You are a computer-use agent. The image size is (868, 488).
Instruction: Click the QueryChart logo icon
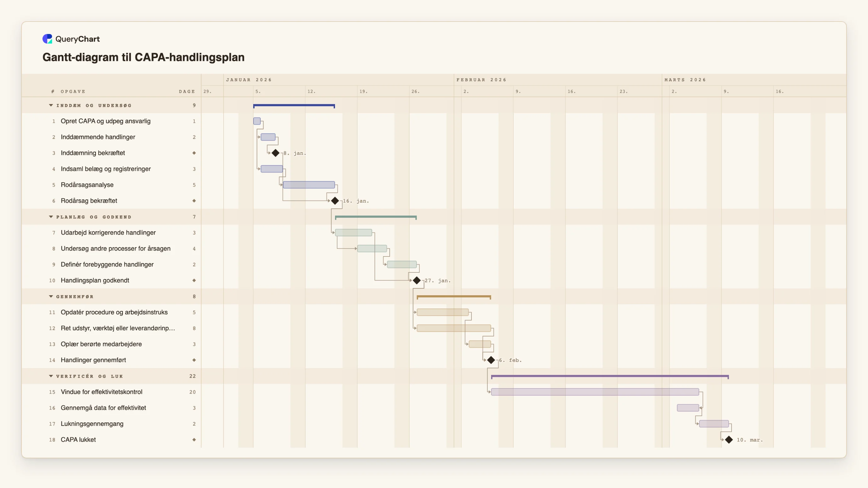[47, 39]
